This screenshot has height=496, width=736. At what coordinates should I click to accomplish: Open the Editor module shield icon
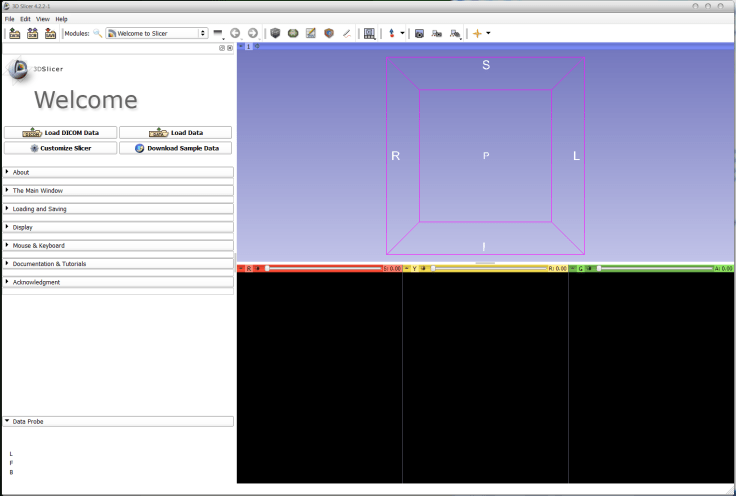click(329, 33)
